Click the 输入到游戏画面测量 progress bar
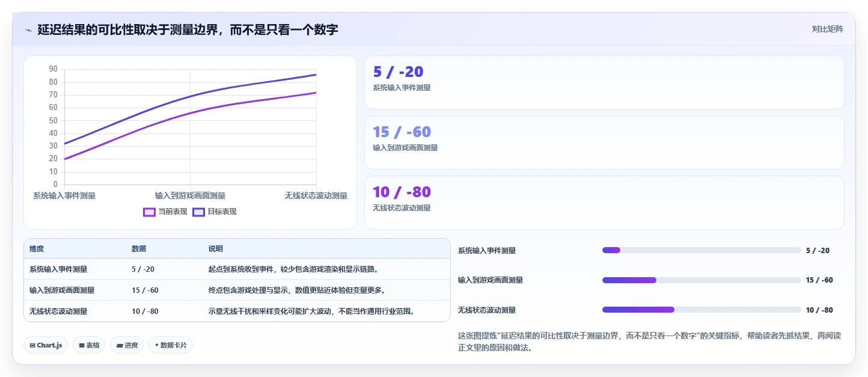 [x=701, y=280]
